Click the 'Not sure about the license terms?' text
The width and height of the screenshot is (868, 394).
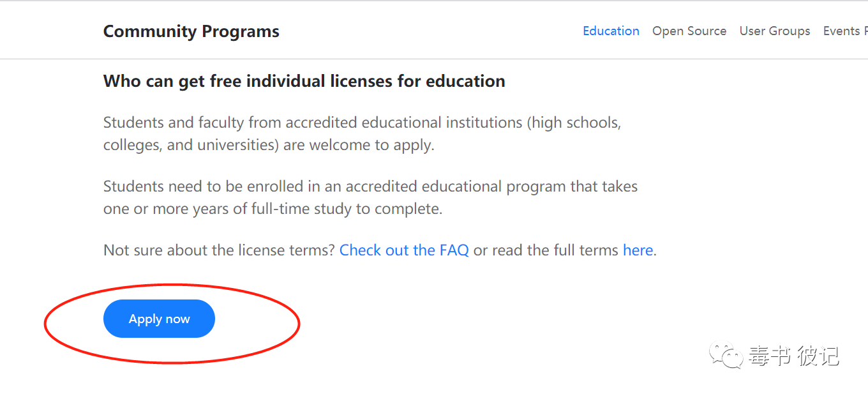pos(219,250)
